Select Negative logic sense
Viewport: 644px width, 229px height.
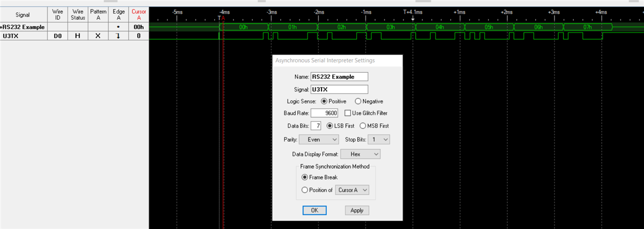tap(358, 101)
